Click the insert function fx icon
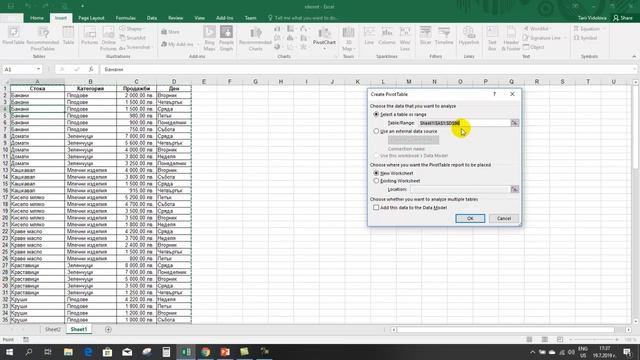Viewport: 640px width, 360px height. coord(91,69)
